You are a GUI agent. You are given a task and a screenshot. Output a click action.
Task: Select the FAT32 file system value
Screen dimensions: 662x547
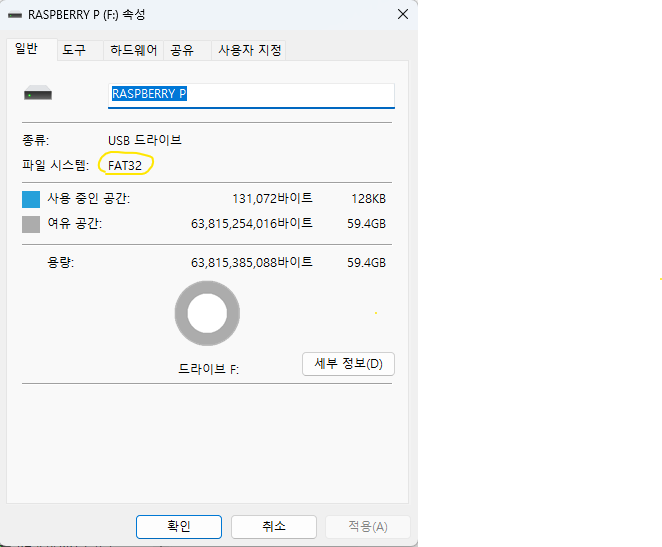coord(125,165)
